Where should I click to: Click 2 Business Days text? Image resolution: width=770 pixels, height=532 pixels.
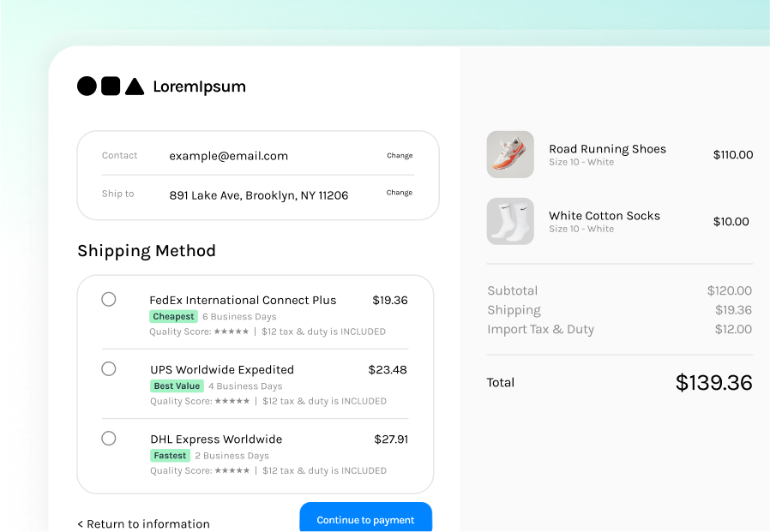tap(232, 456)
